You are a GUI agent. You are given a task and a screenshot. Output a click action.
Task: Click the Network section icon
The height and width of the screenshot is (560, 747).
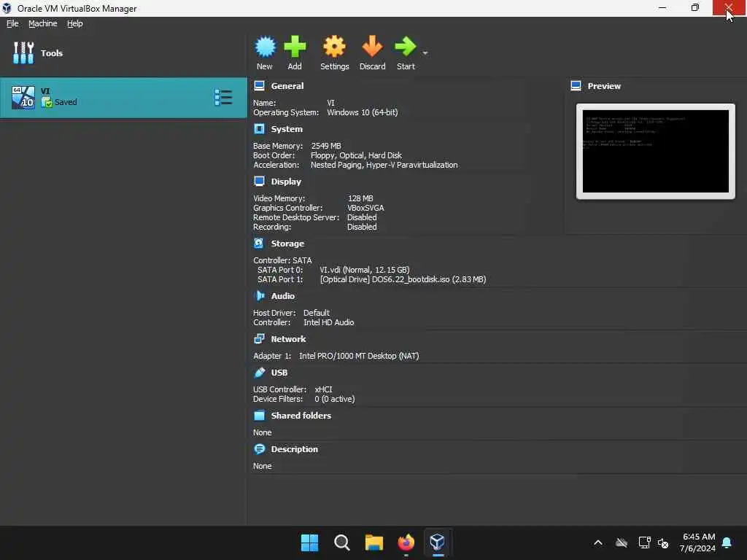tap(259, 338)
